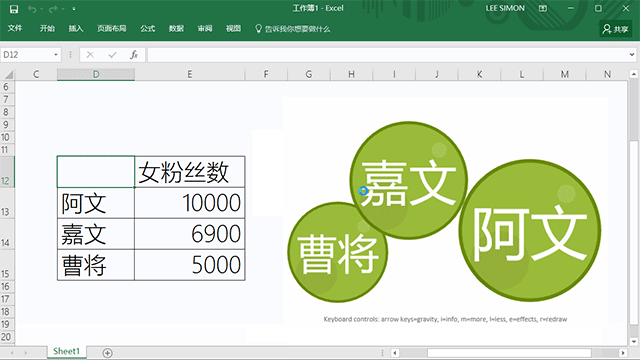This screenshot has height=360, width=640.
Task: Click the vertical scrollbar up arrow
Action: 633,74
